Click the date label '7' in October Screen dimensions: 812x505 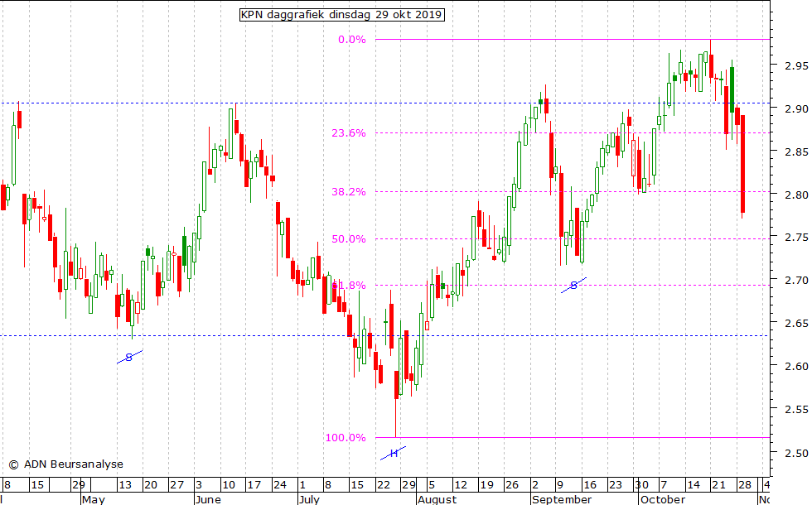664,485
